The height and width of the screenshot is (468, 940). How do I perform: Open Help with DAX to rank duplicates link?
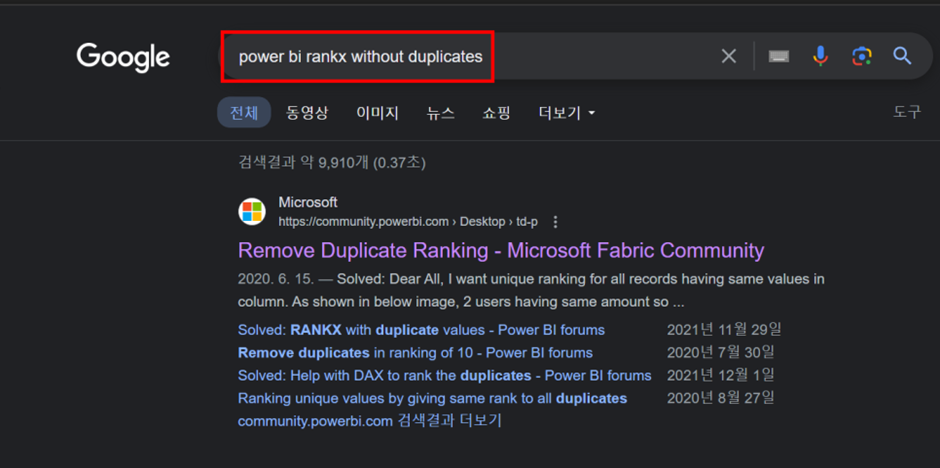(x=445, y=376)
